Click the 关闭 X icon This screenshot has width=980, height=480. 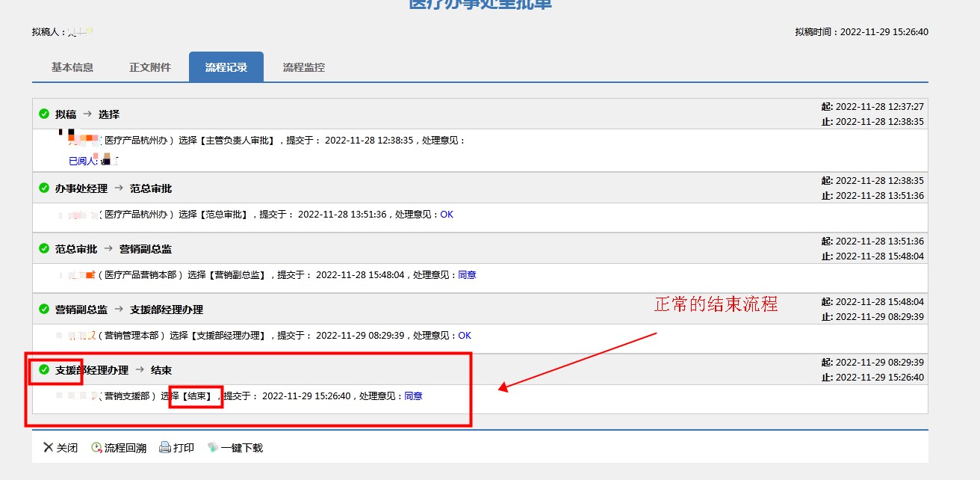tap(49, 448)
